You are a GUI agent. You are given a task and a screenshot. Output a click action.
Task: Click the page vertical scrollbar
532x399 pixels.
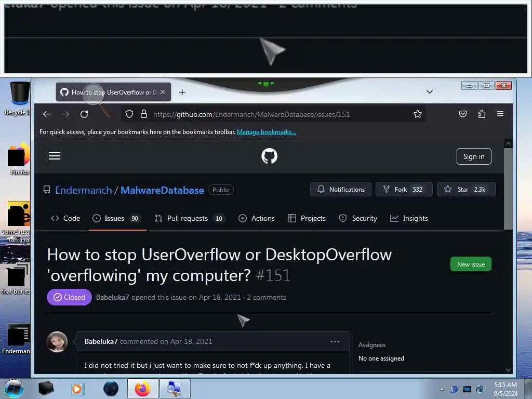pos(508,189)
